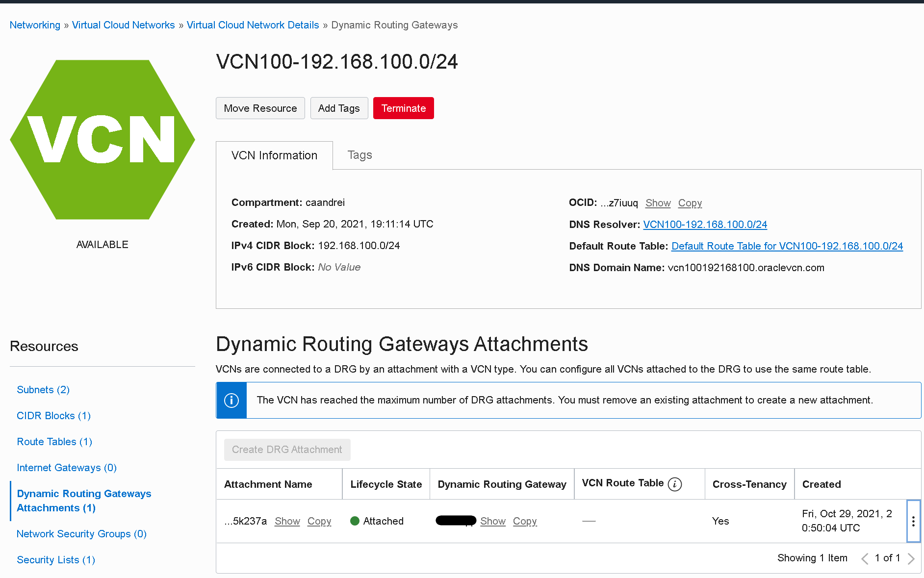The image size is (924, 578).
Task: Show the full VCN OCID
Action: 658,203
